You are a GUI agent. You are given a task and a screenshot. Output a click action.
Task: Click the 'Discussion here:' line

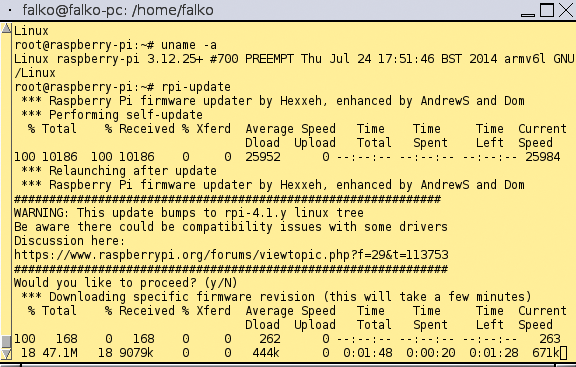(x=70, y=241)
